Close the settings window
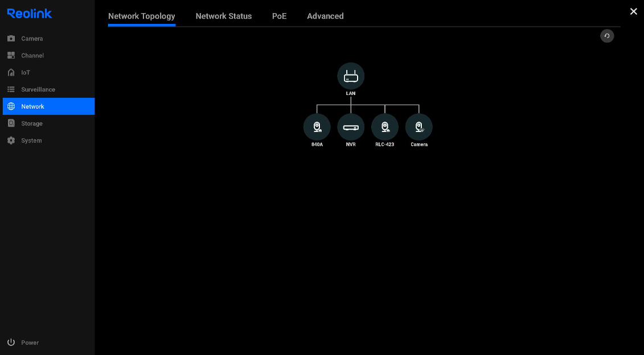 633,11
